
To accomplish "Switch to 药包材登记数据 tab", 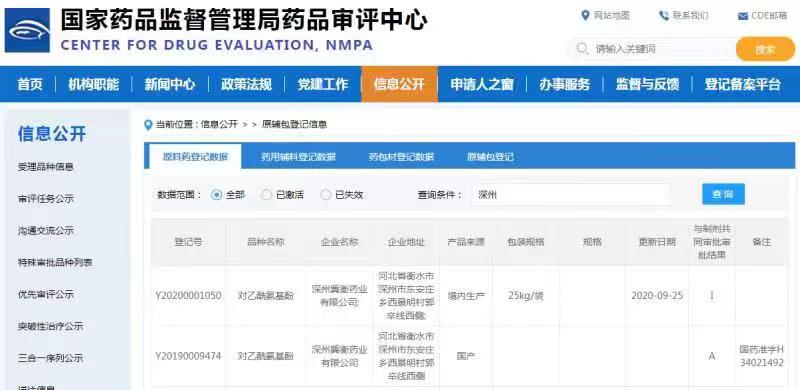I will (402, 157).
